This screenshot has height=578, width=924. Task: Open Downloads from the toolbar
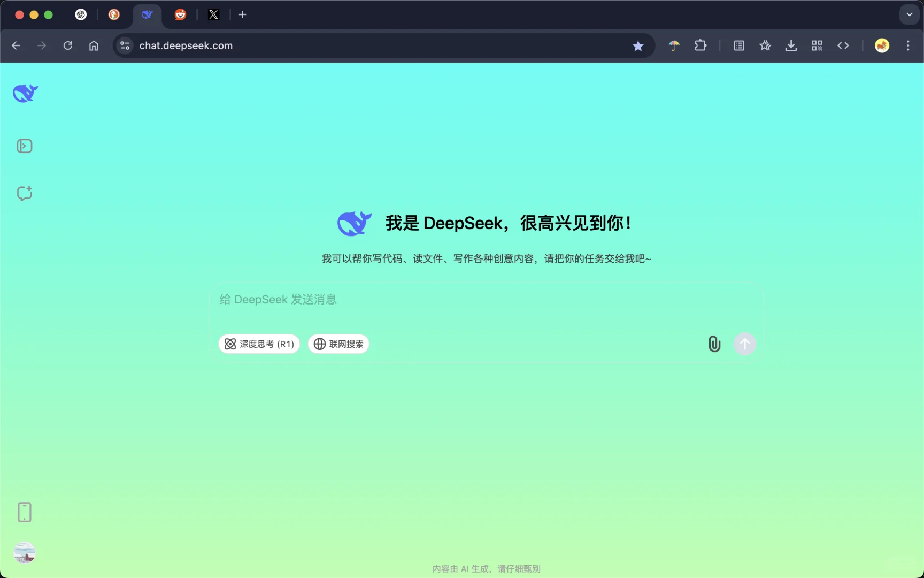click(x=791, y=45)
